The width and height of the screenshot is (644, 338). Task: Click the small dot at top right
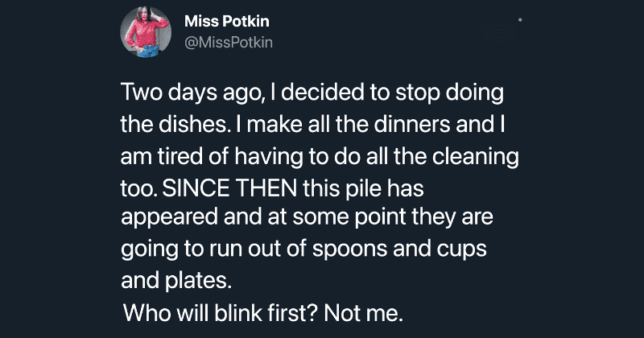[520, 18]
